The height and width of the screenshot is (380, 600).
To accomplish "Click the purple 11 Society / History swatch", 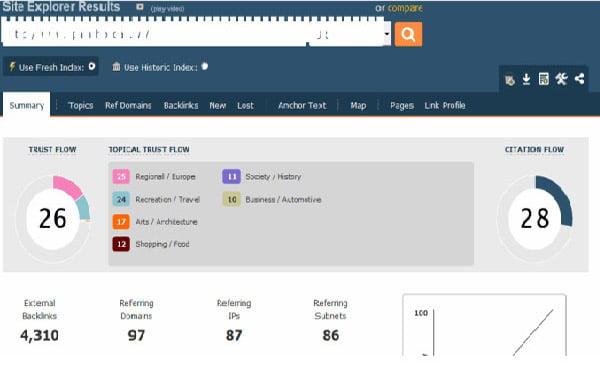I will click(232, 176).
